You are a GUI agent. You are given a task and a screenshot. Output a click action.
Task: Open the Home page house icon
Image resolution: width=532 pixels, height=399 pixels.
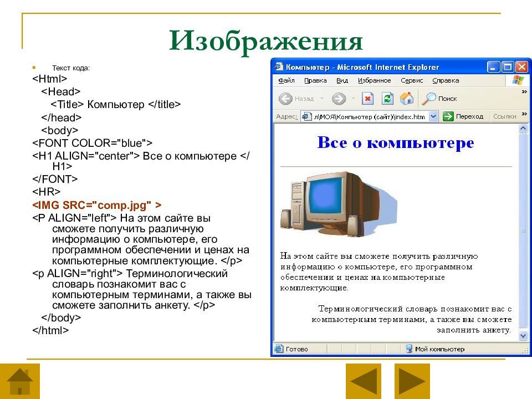pyautogui.click(x=407, y=99)
